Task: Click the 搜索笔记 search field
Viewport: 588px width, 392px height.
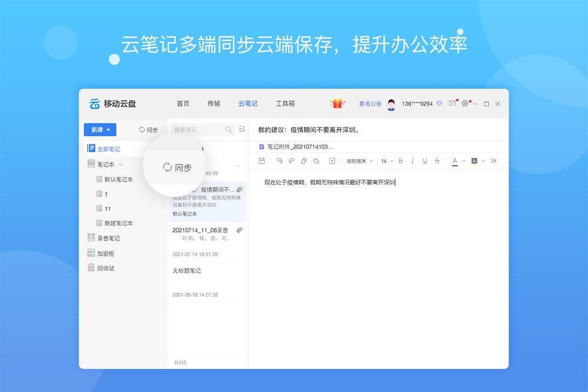Action: coord(198,129)
